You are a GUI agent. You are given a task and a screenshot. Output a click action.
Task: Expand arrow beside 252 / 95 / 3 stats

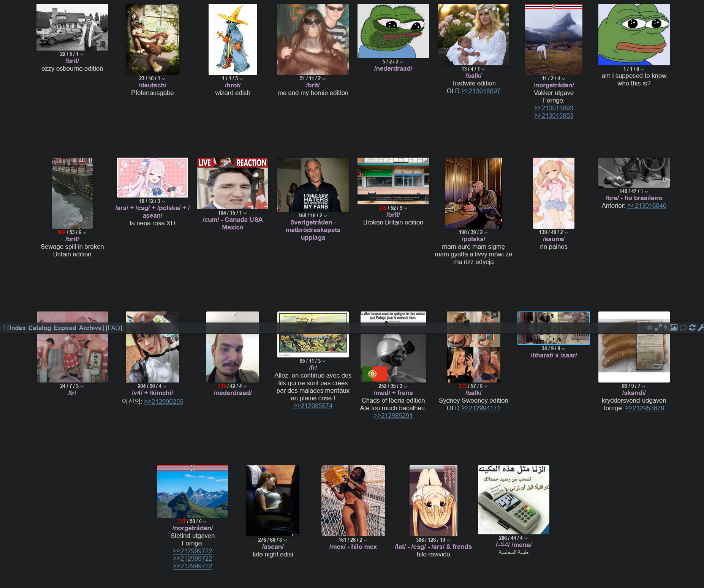coord(405,386)
